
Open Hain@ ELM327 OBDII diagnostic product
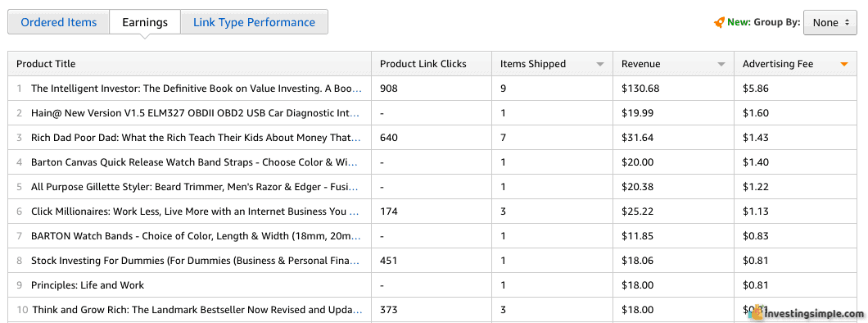click(196, 113)
